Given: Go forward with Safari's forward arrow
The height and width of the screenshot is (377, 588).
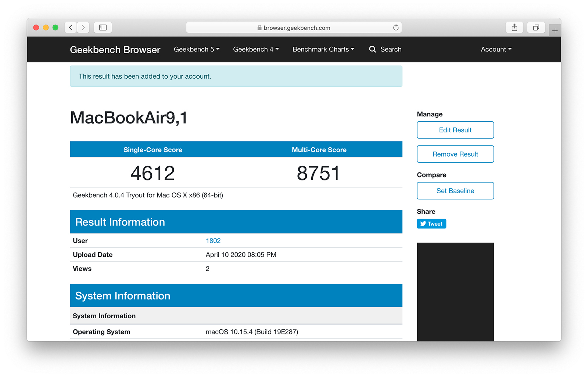Looking at the screenshot, I should pyautogui.click(x=83, y=28).
